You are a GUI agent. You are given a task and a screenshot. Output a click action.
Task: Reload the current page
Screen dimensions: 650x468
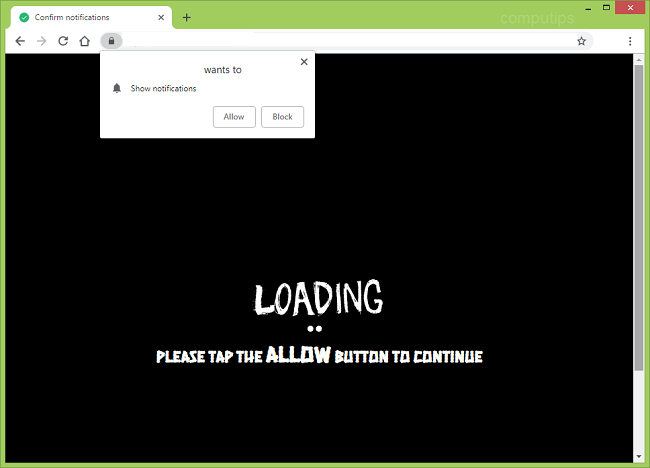pyautogui.click(x=63, y=41)
